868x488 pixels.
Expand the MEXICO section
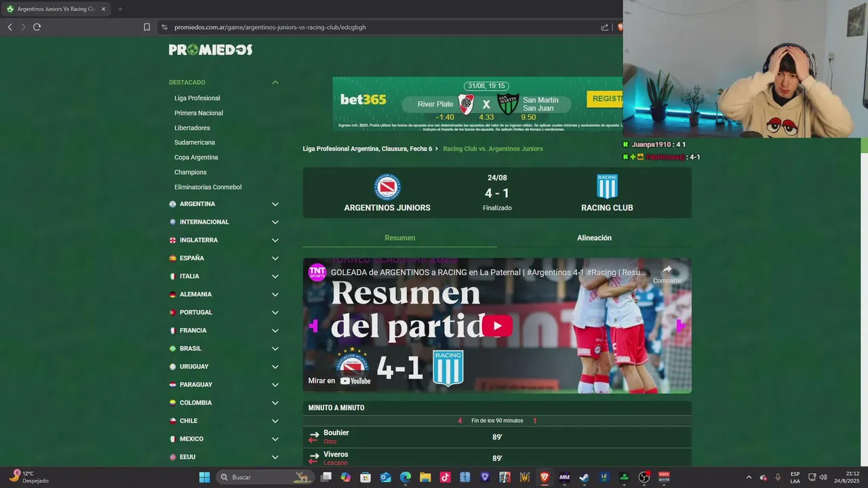point(275,439)
